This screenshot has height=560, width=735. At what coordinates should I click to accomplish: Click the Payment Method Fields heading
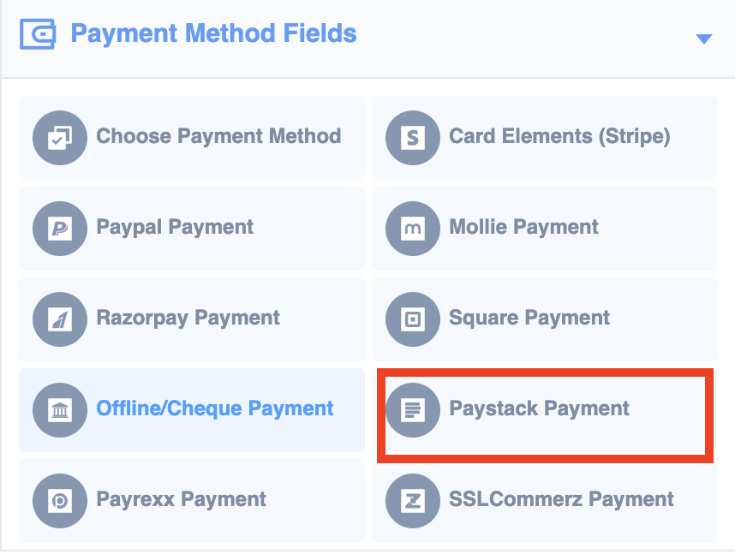tap(214, 33)
